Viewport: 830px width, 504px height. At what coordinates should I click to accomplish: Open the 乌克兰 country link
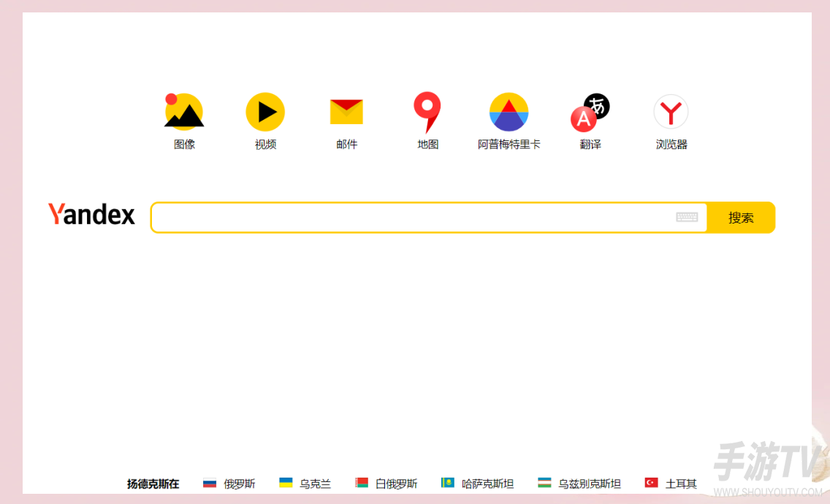point(316,484)
